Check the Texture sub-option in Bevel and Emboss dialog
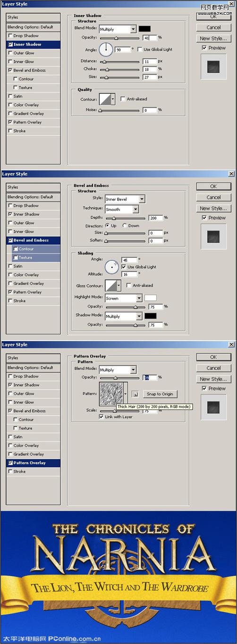The image size is (237, 644). point(16,258)
